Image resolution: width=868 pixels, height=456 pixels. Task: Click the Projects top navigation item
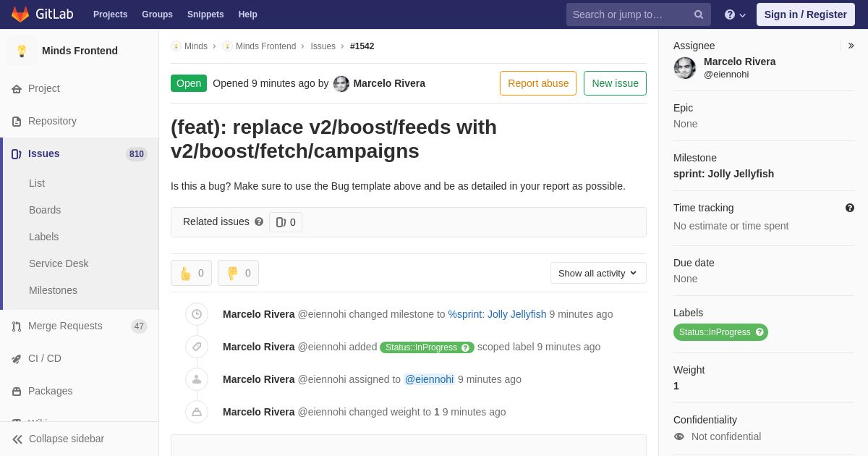[110, 14]
